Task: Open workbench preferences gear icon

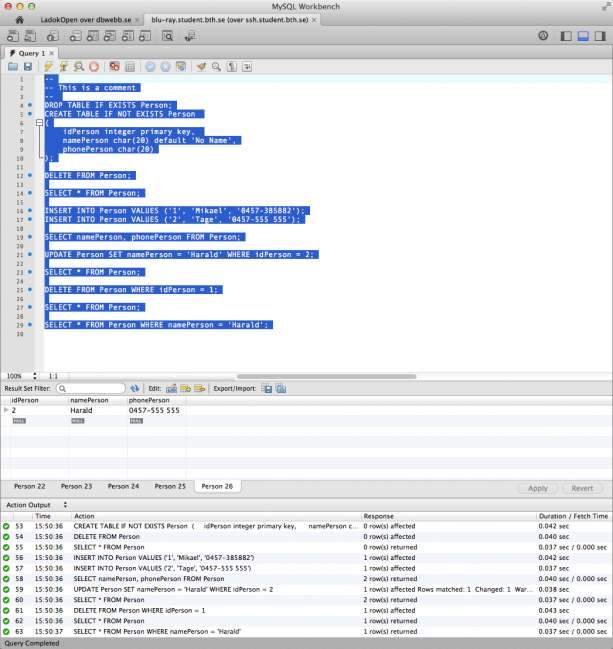Action: pyautogui.click(x=543, y=36)
